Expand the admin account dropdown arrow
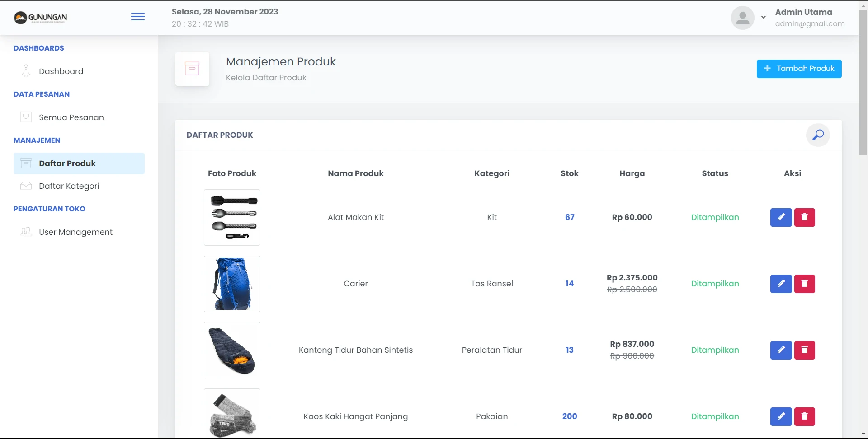 [763, 18]
